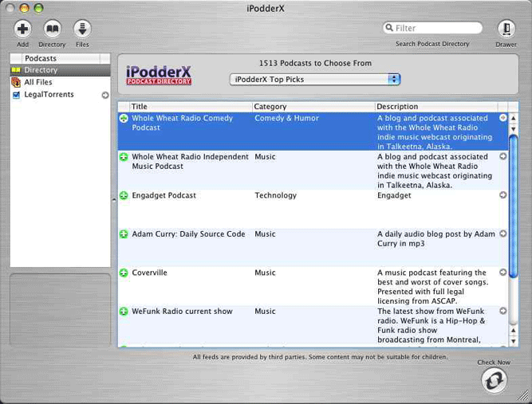Screen dimensions: 532x404
Task: Click info arrow for Coverville row
Action: click(503, 273)
